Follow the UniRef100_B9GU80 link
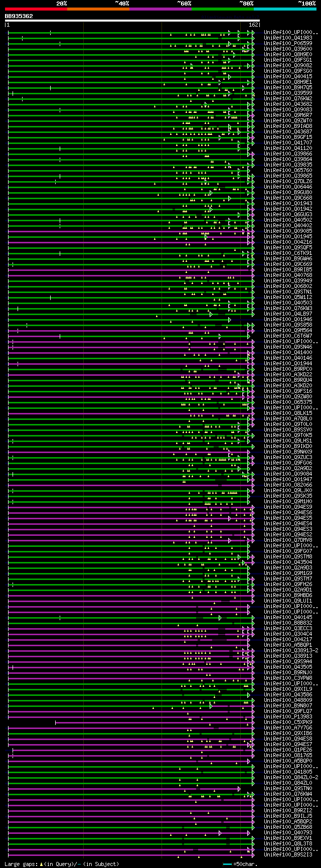This screenshot has width=321, height=868. pyautogui.click(x=288, y=192)
